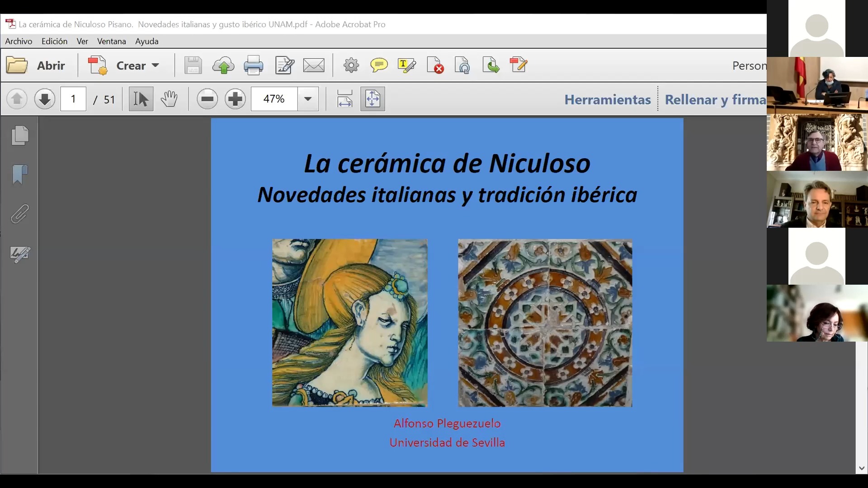Add a sticky note comment bubble
Viewport: 868px width, 488px height.
(379, 66)
